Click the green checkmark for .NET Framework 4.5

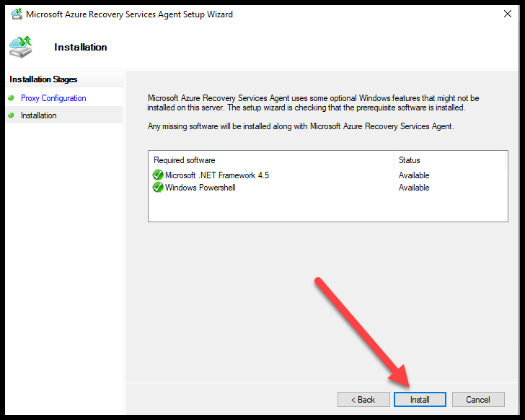pyautogui.click(x=158, y=175)
